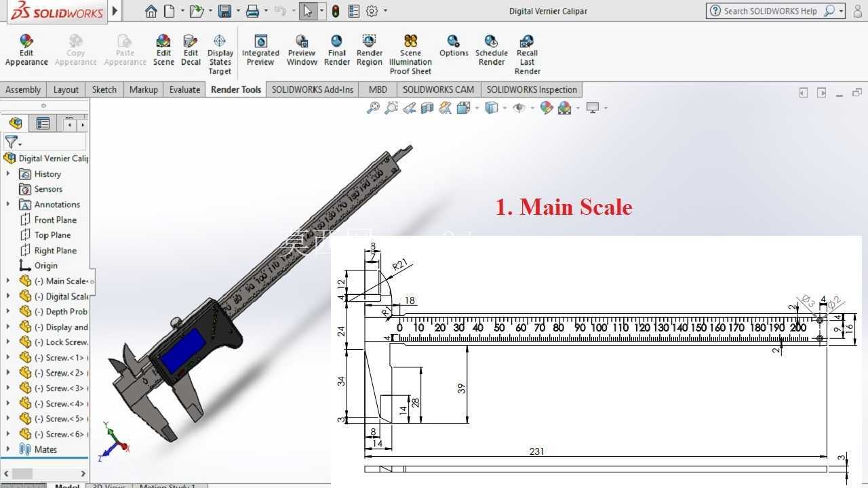This screenshot has height=488, width=868.
Task: Click the view toolbar Edit Appearance icon
Action: 547,108
